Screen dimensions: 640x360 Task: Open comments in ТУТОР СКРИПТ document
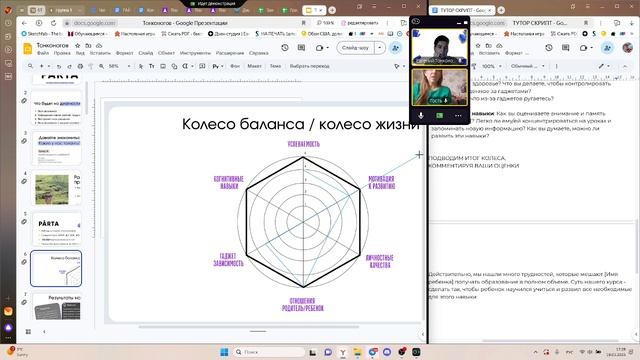click(566, 48)
